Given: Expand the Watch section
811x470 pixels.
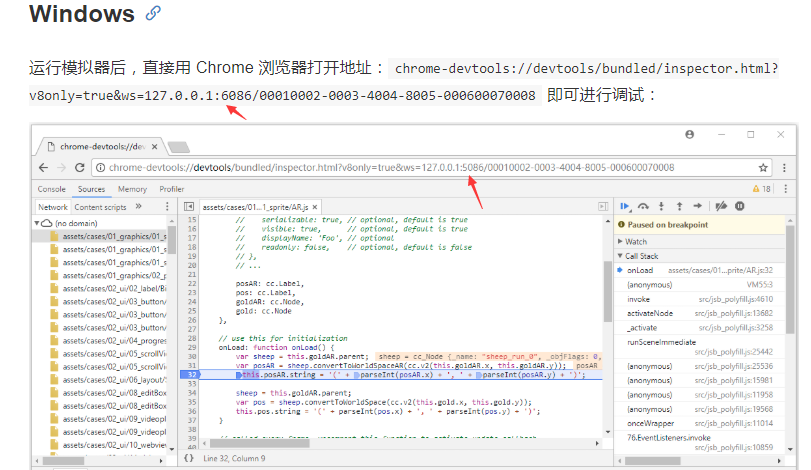Looking at the screenshot, I should [620, 241].
